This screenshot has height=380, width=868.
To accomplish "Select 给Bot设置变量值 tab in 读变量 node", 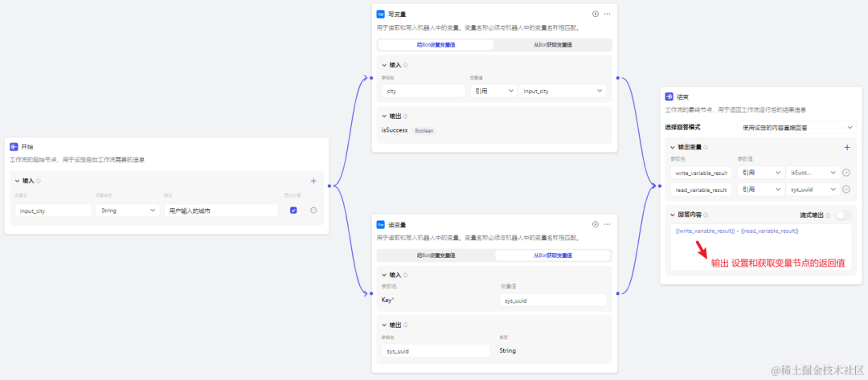I will click(436, 255).
